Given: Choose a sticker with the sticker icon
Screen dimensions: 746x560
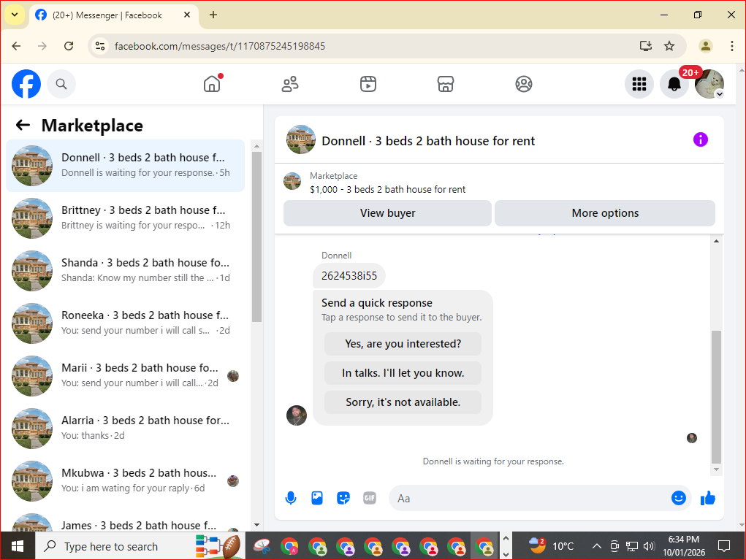Looking at the screenshot, I should point(343,498).
